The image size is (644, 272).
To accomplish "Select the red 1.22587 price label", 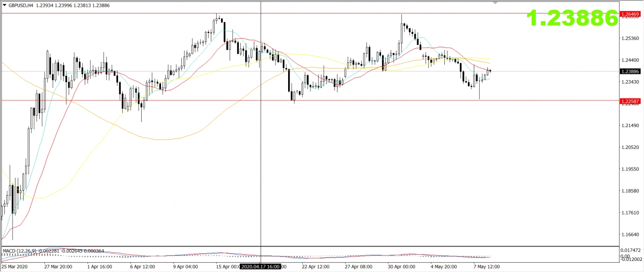I will coord(630,100).
